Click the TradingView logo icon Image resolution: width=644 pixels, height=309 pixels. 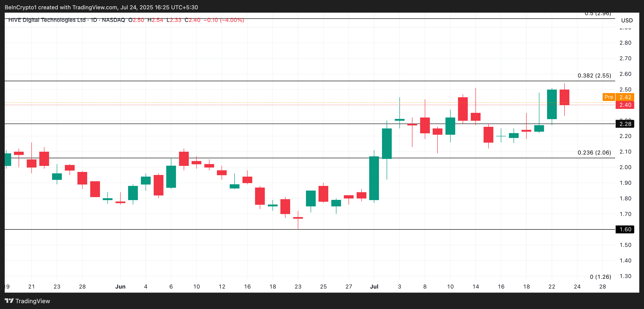pyautogui.click(x=9, y=300)
